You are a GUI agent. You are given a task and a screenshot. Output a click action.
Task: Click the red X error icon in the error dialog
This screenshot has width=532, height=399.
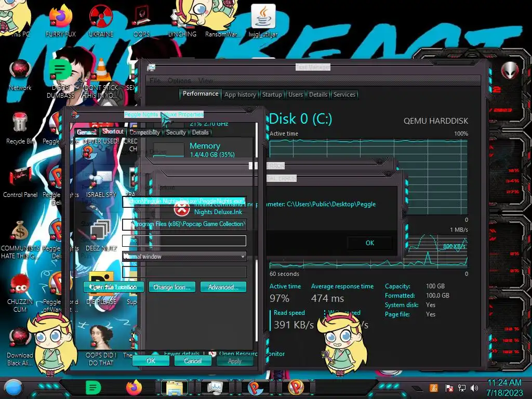coord(182,209)
